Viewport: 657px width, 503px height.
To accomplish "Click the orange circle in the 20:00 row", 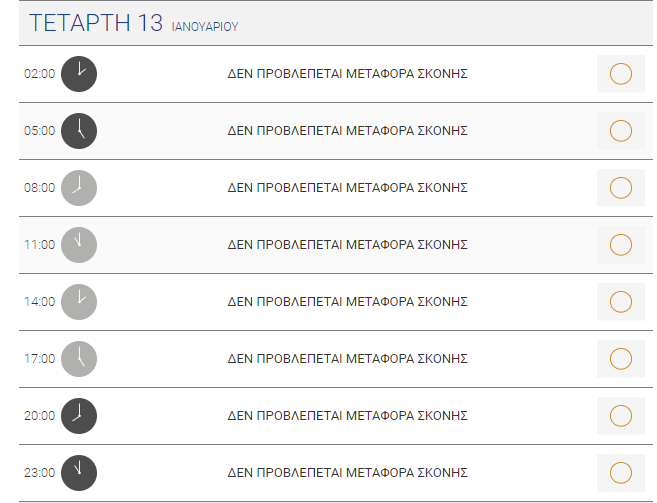I will pos(621,416).
